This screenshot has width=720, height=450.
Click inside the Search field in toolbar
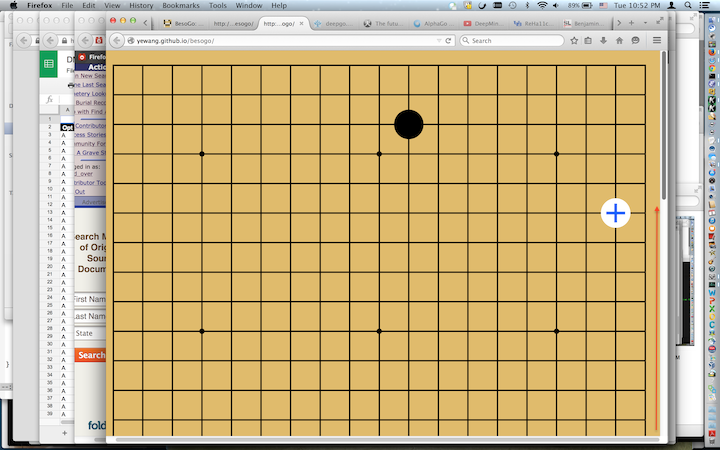(x=510, y=41)
